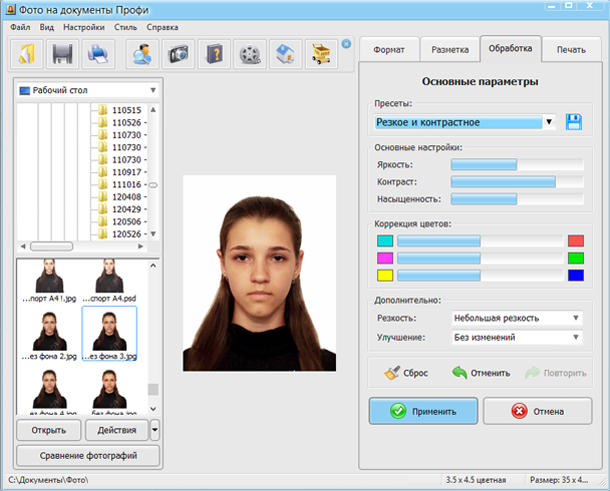Adjust the magenta-green color correction slider

click(480, 258)
